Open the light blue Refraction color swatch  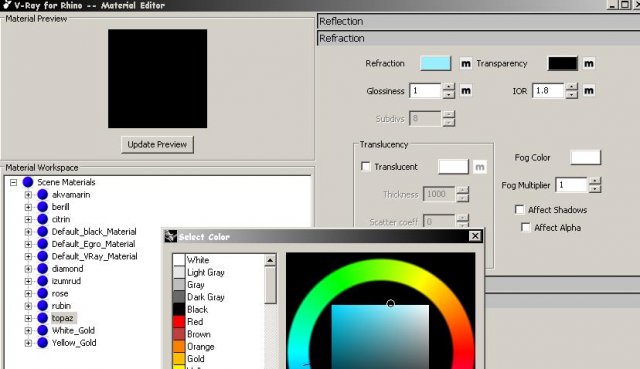point(436,64)
